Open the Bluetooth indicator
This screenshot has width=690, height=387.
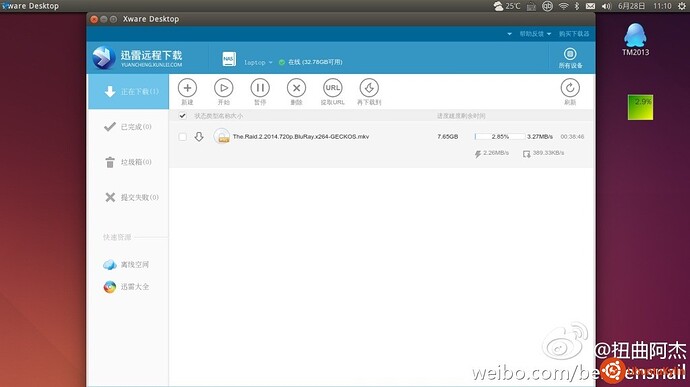point(577,6)
